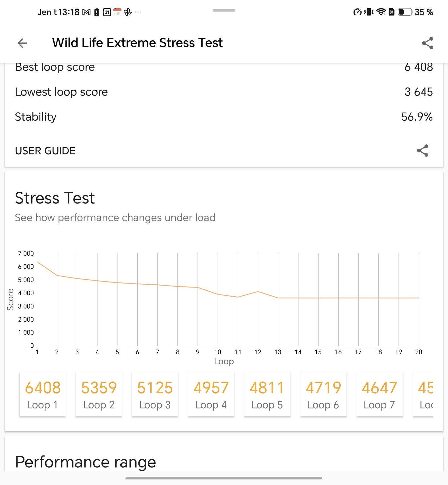Image resolution: width=448 pixels, height=485 pixels.
Task: Tap share icon beside USER GUIDE
Action: [x=422, y=151]
